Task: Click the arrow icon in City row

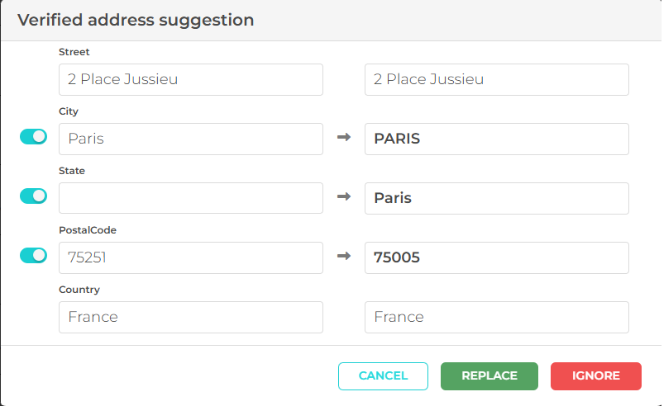Action: tap(344, 138)
